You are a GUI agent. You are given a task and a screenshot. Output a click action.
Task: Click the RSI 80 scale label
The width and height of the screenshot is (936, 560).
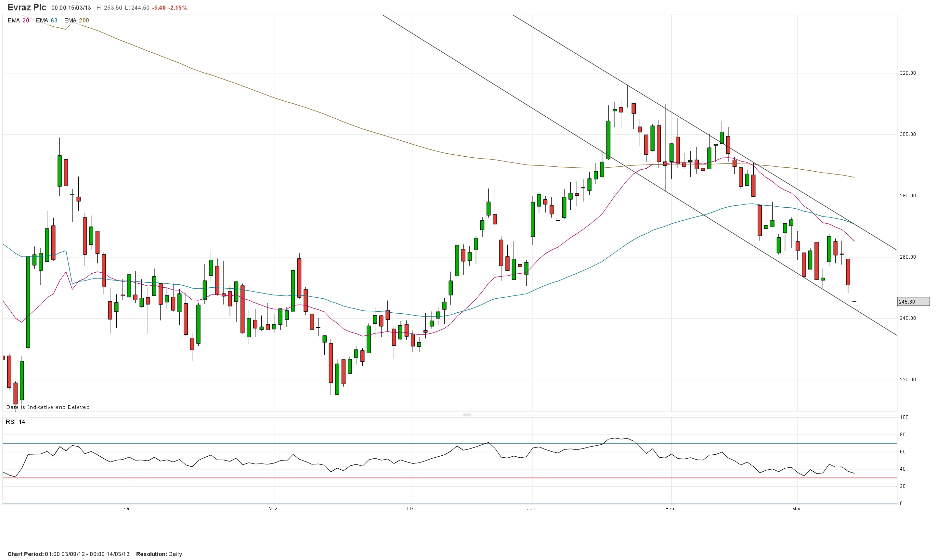903,435
